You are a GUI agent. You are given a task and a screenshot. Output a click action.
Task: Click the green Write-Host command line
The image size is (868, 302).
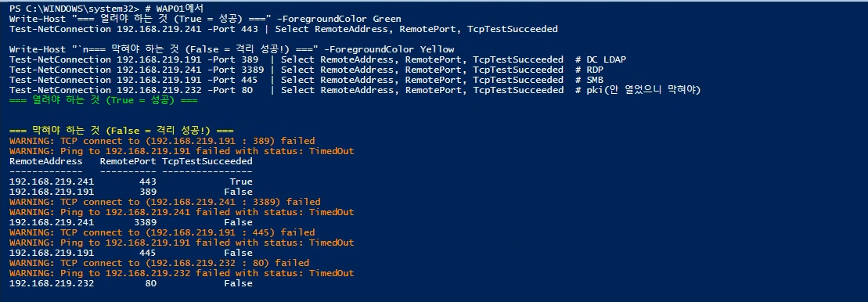[205, 19]
